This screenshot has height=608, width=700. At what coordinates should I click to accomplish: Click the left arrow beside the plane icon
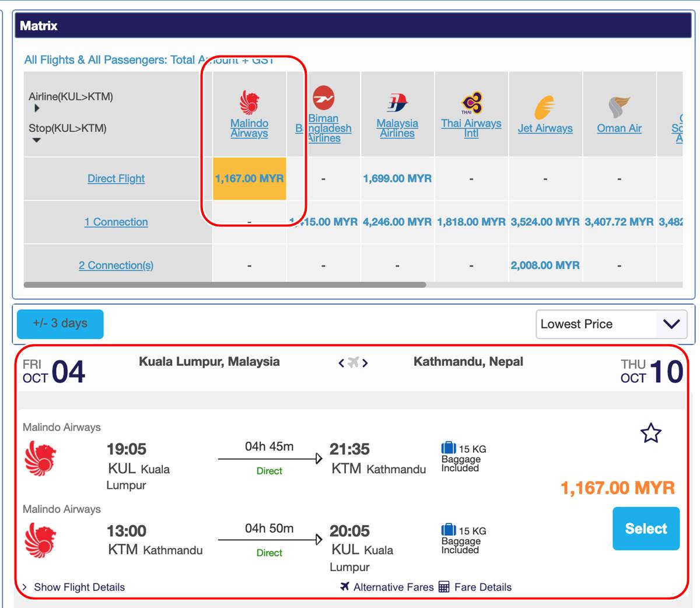pos(341,363)
